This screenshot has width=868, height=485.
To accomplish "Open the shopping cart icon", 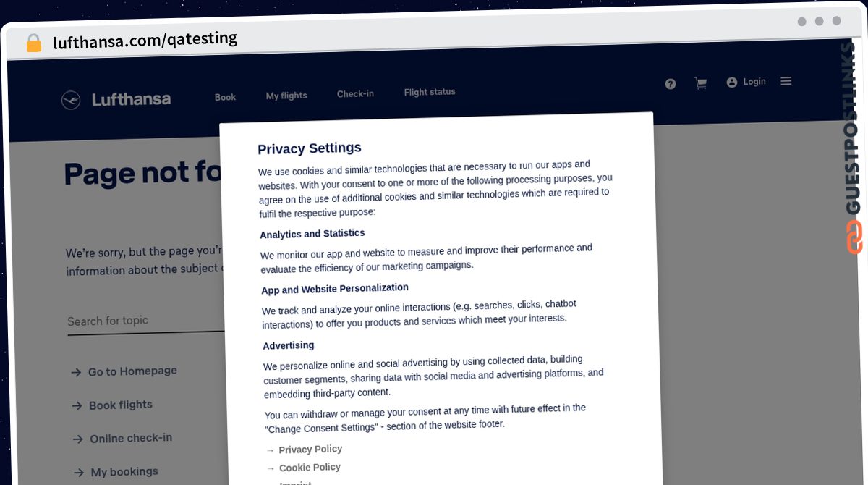I will pyautogui.click(x=700, y=83).
